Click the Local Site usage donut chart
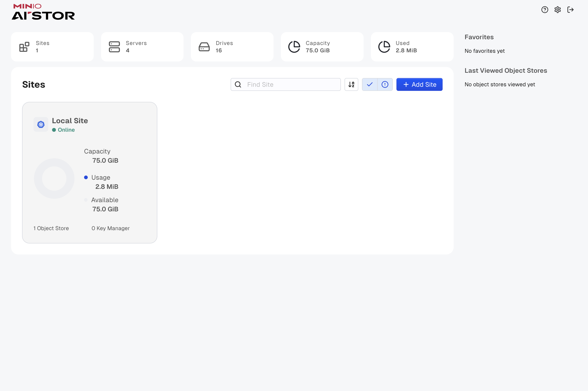Screen dimensions: 588x391 54,179
